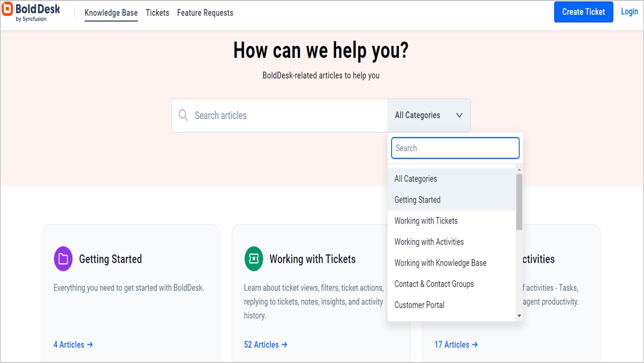
Task: Focus the Search articles input field
Action: pos(279,115)
